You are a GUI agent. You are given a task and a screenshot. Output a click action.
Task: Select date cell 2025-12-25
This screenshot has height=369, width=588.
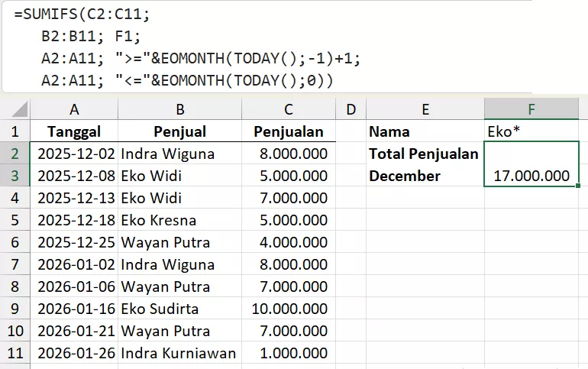pos(74,242)
